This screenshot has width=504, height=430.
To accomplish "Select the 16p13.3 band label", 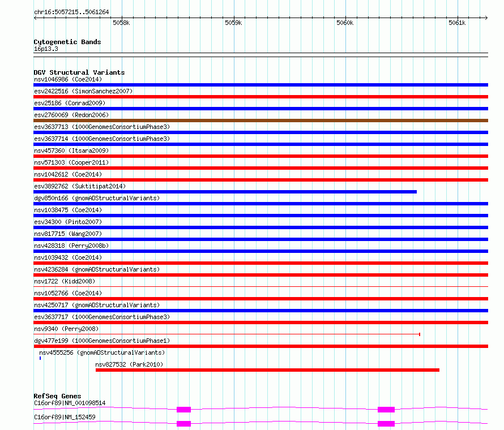I will (46, 49).
